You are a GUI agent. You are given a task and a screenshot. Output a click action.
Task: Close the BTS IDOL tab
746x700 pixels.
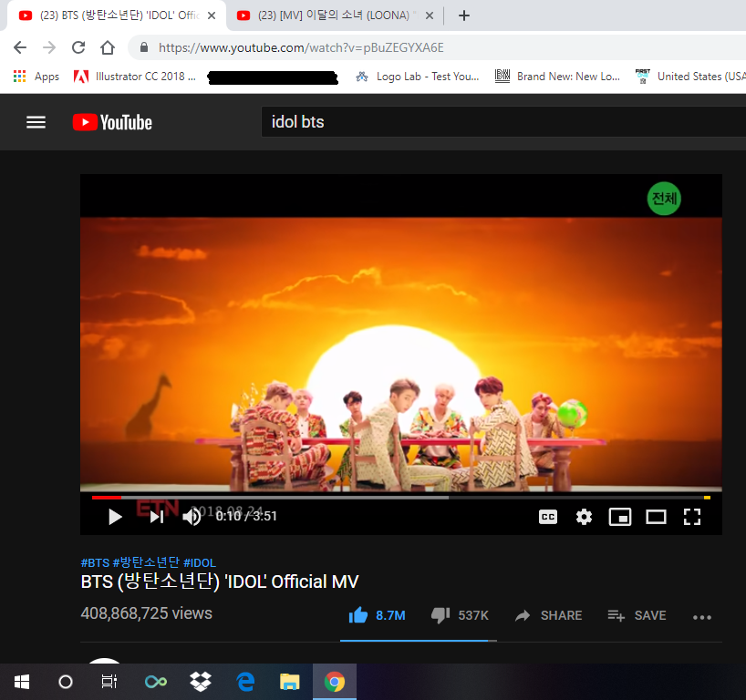pyautogui.click(x=212, y=15)
